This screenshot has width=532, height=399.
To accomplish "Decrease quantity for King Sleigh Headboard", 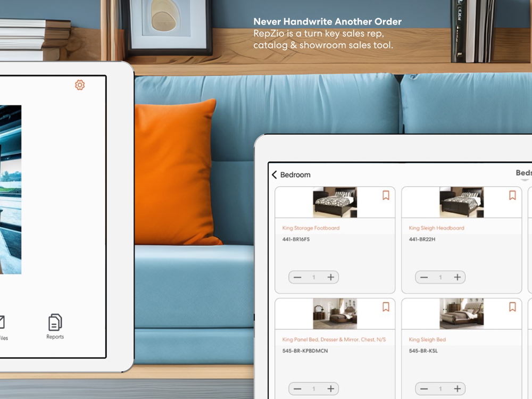I will click(x=424, y=277).
